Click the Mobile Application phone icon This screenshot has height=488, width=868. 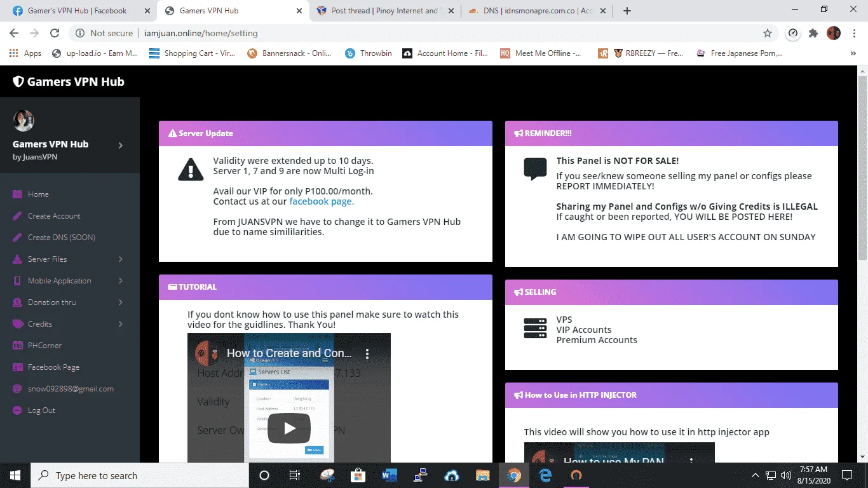(x=17, y=281)
